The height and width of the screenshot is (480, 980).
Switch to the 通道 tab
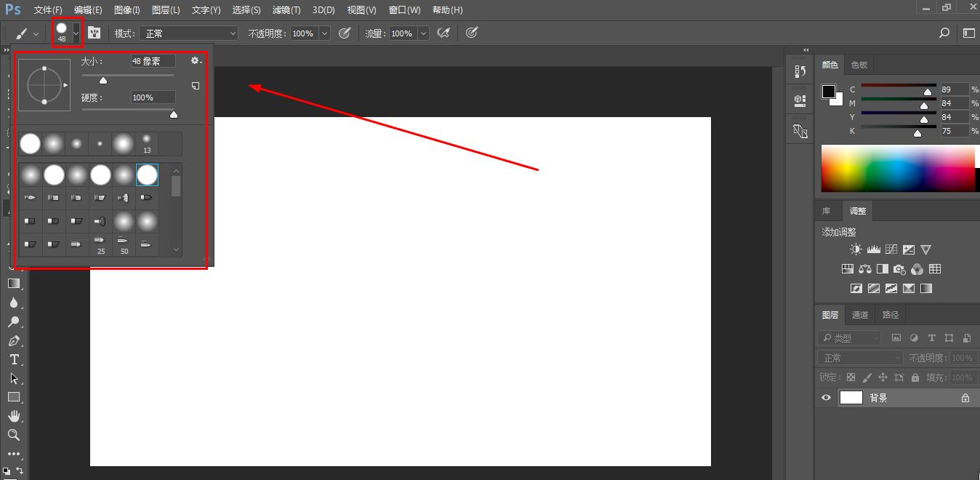(x=860, y=315)
